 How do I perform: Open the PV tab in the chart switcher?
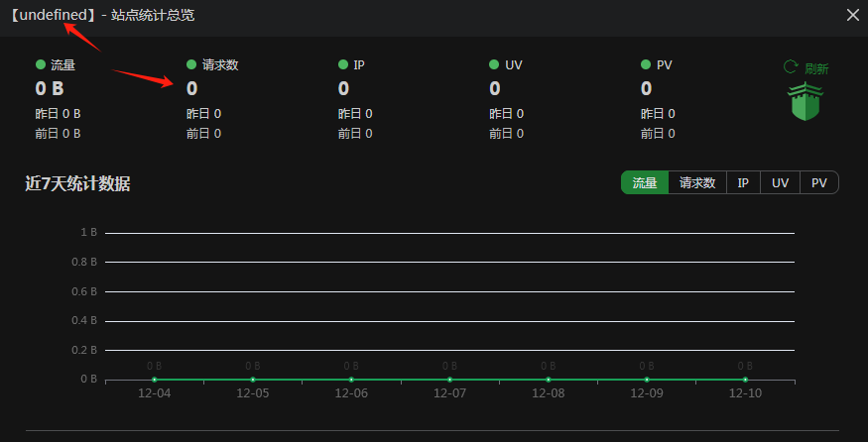pyautogui.click(x=819, y=182)
